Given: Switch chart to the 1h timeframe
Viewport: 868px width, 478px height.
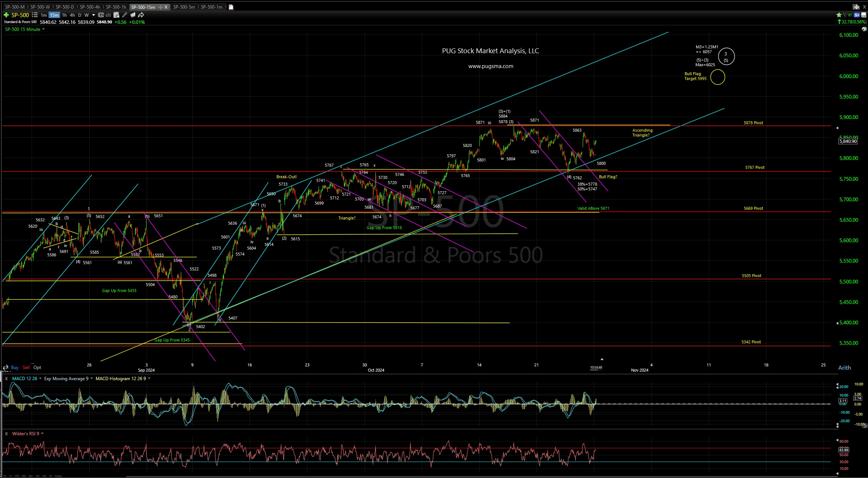Looking at the screenshot, I should point(64,15).
